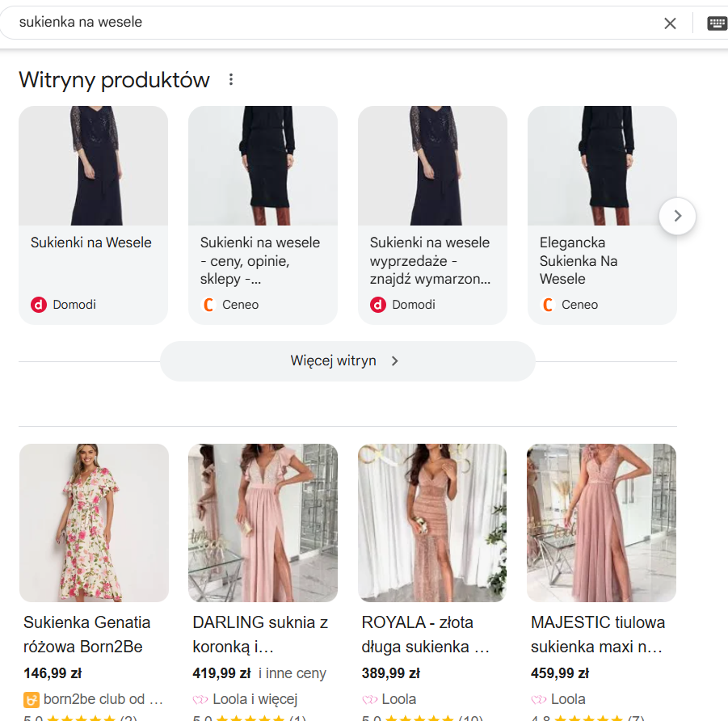Open the three-dot menu beside "Witryny produktów"

[x=231, y=78]
